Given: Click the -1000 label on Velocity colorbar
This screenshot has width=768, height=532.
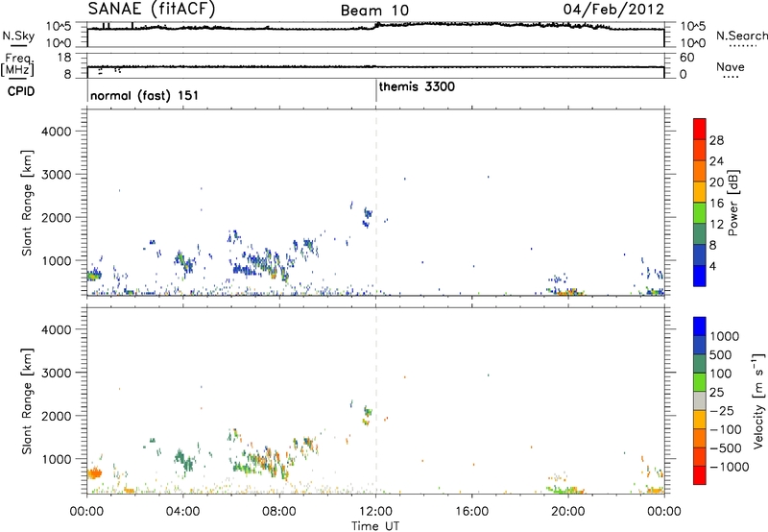Looking at the screenshot, I should [x=730, y=467].
